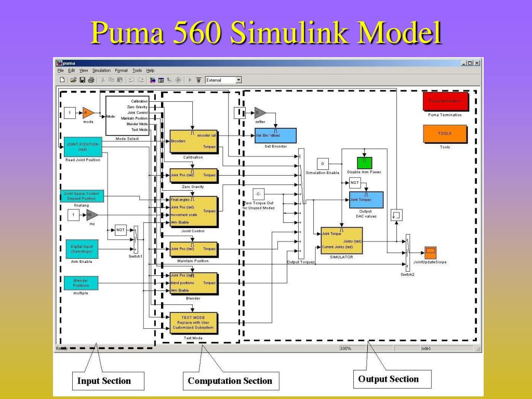Click the Copy icon in the toolbar
Screen dimensions: 532x399
[x=111, y=80]
